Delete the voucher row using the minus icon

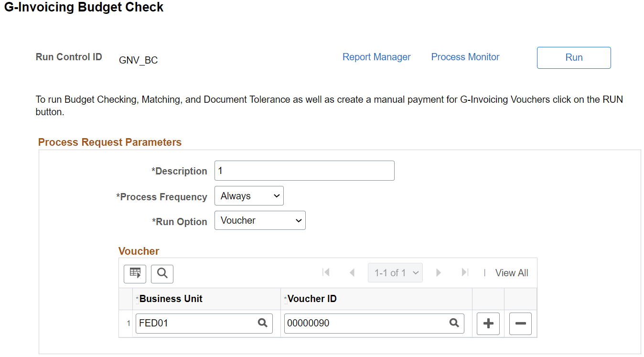click(520, 324)
